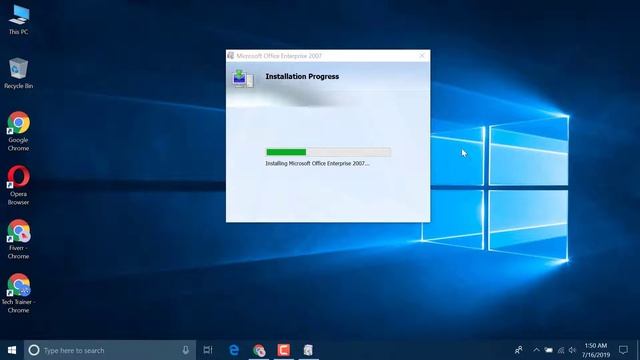Viewport: 640px width, 360px height.
Task: Close the Office Enterprise 2007 installer
Action: 422,56
